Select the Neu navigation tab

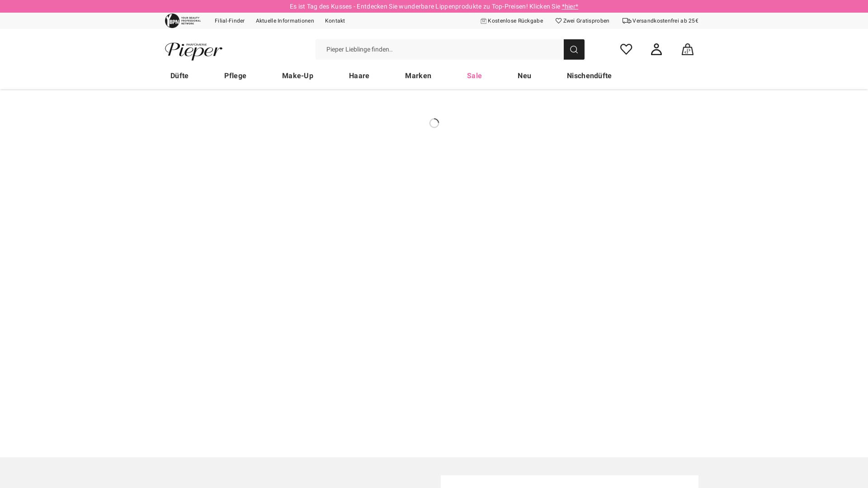tap(524, 75)
